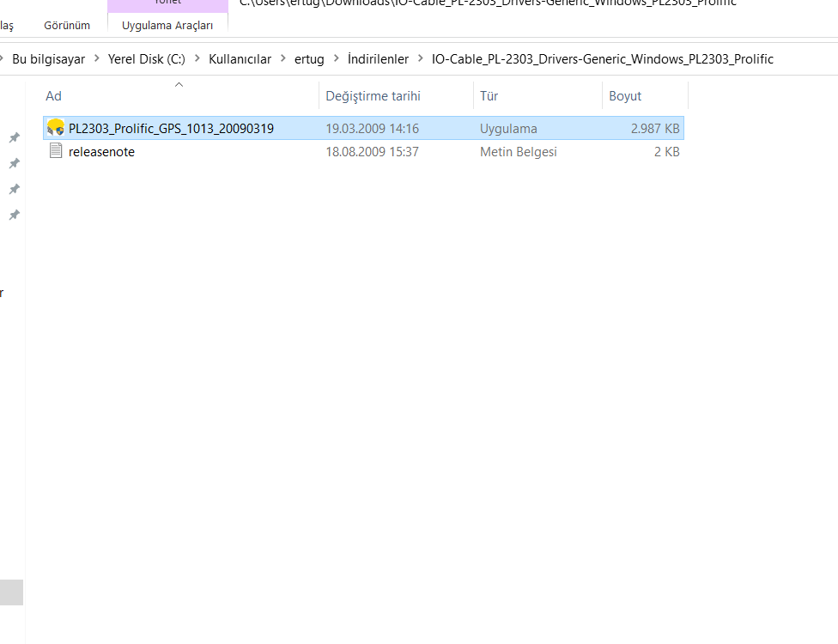Click the Metin Belgesi file type cell
Image resolution: width=838 pixels, height=644 pixels.
click(x=519, y=152)
